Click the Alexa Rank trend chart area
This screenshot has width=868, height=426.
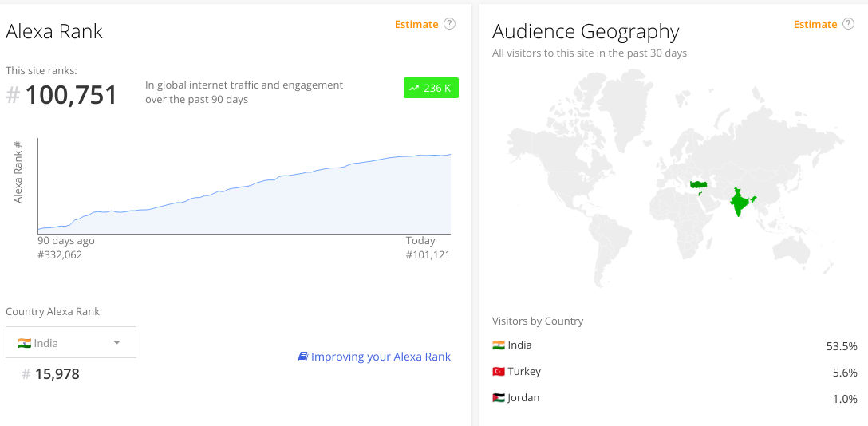click(x=244, y=188)
